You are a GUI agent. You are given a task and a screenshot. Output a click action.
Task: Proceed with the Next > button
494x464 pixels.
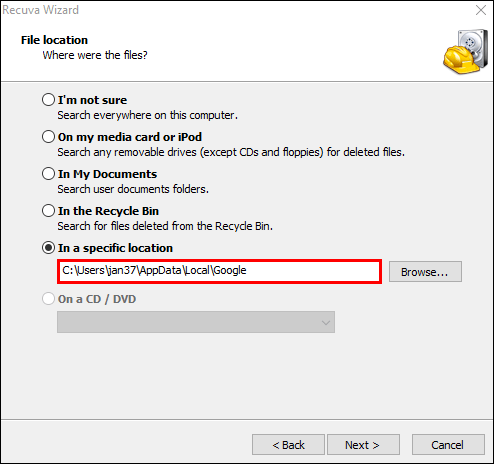click(x=363, y=445)
